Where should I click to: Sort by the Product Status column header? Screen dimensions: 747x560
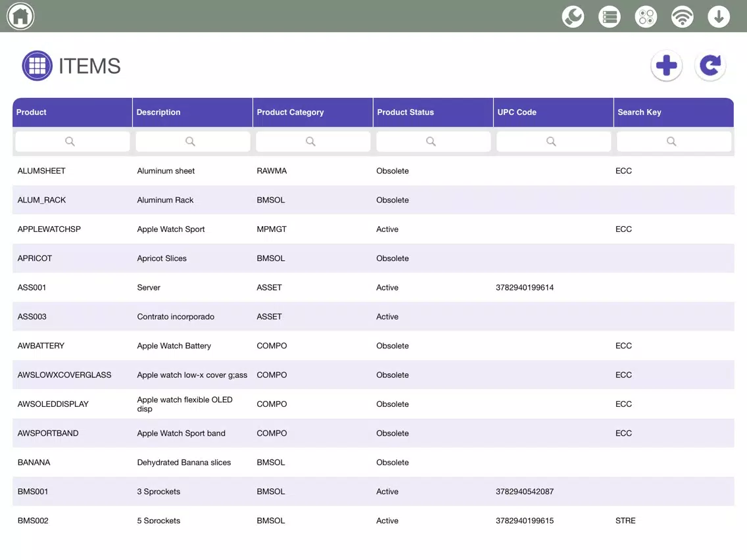click(433, 112)
